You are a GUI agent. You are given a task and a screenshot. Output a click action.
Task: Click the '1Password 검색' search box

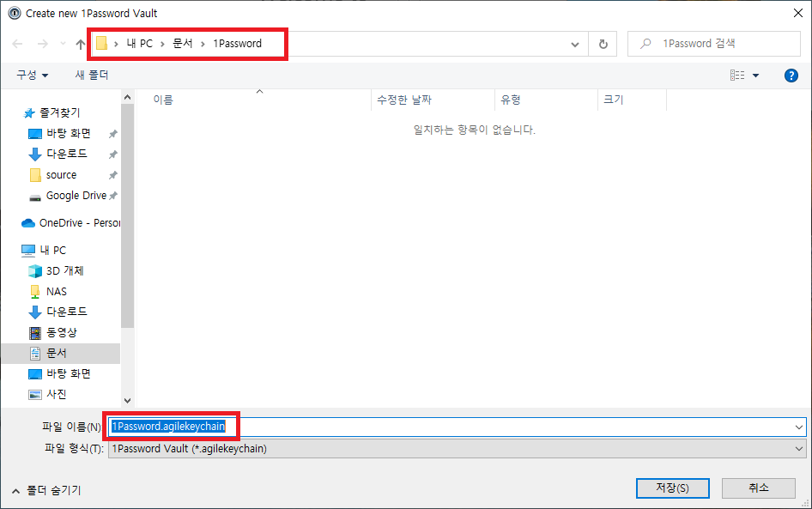[714, 44]
